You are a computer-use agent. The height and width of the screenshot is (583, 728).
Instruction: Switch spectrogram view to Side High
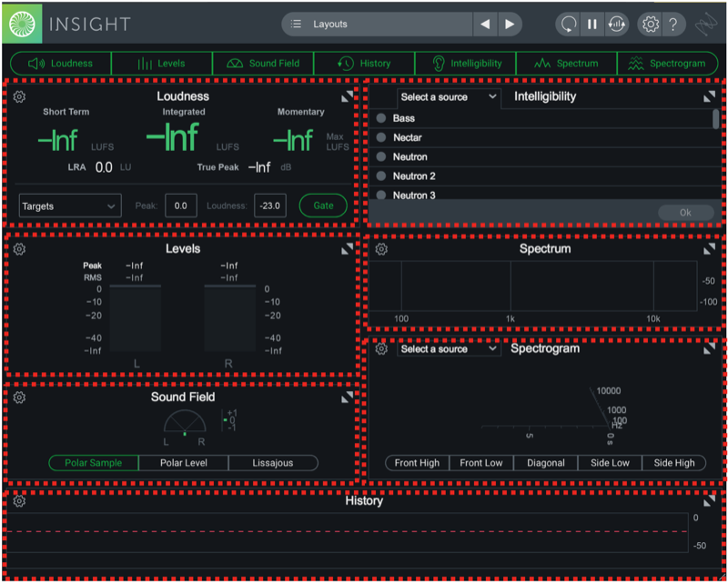[674, 463]
